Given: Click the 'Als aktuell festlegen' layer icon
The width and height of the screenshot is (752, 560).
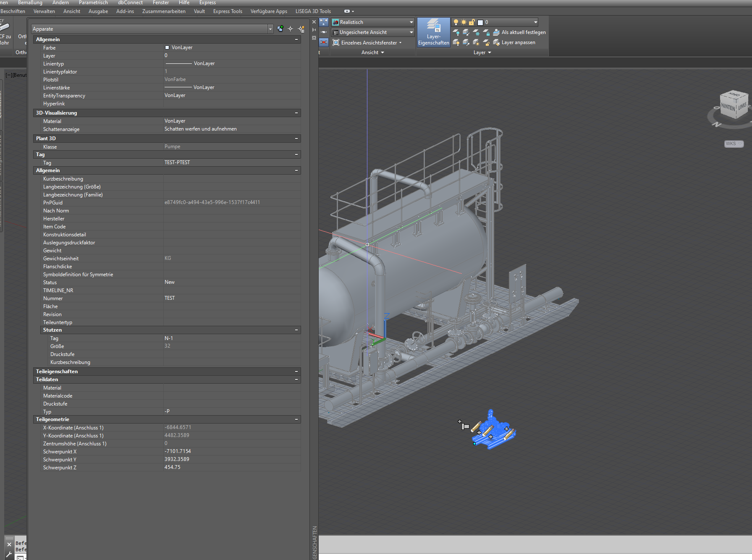Looking at the screenshot, I should [x=496, y=33].
